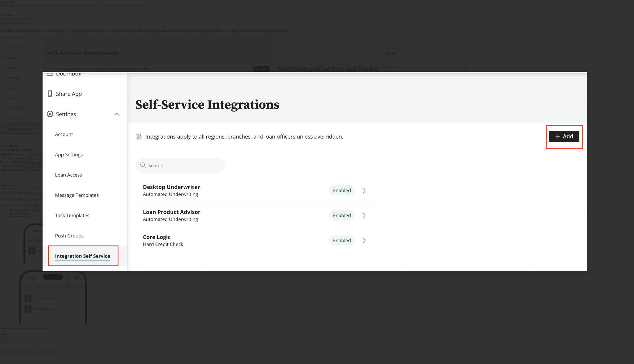Click the magnifier icon in Search box
Screen dimensions: 634x364
[143, 165]
